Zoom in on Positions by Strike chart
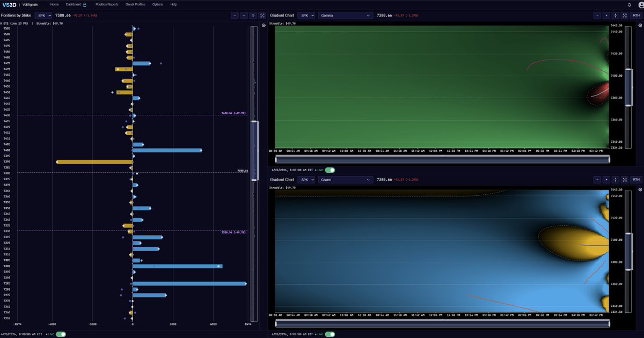Screen dimensions: 644x338 click(244, 16)
